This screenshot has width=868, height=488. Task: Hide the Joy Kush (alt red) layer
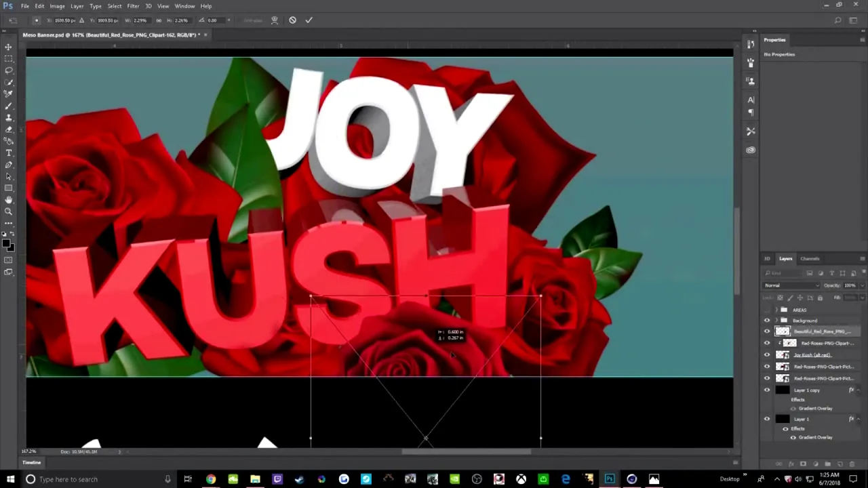[767, 355]
